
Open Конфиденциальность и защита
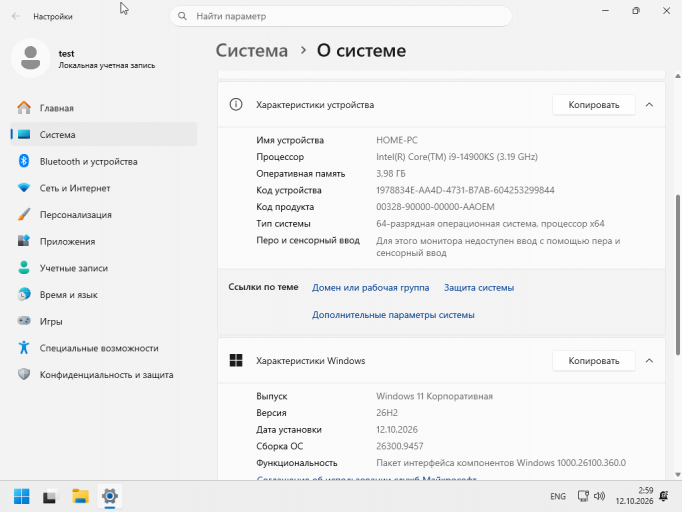[104, 374]
